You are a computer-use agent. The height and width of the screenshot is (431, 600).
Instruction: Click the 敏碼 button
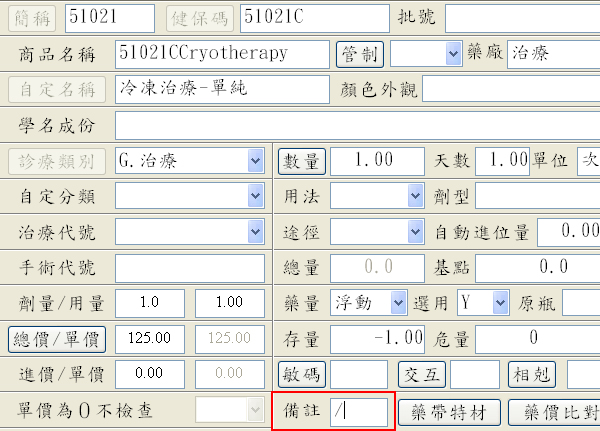(301, 375)
